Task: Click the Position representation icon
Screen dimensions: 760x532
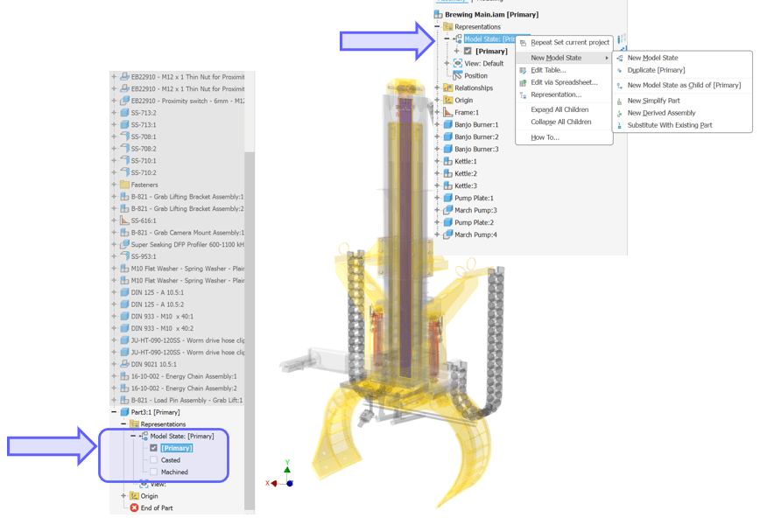Action: point(457,76)
